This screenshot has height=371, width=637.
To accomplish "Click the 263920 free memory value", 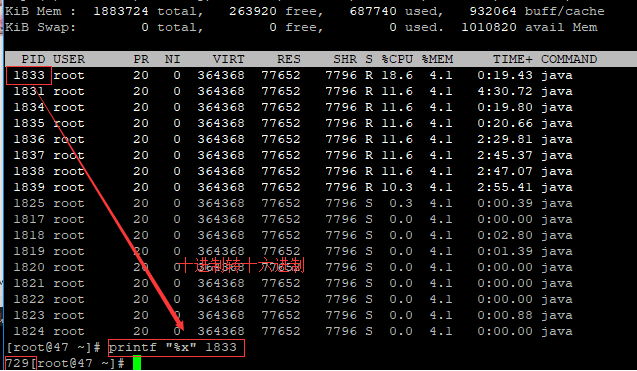I will [x=252, y=11].
